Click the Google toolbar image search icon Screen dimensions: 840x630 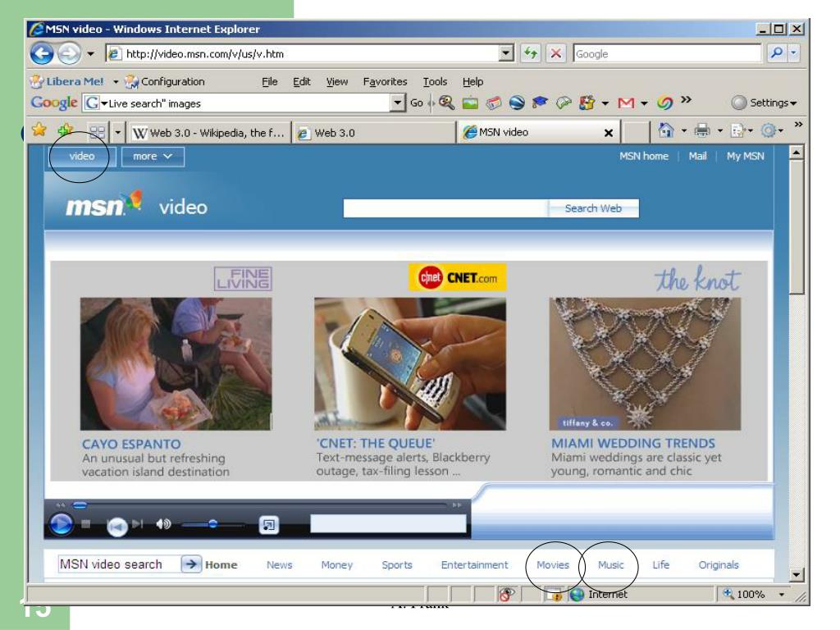470,103
